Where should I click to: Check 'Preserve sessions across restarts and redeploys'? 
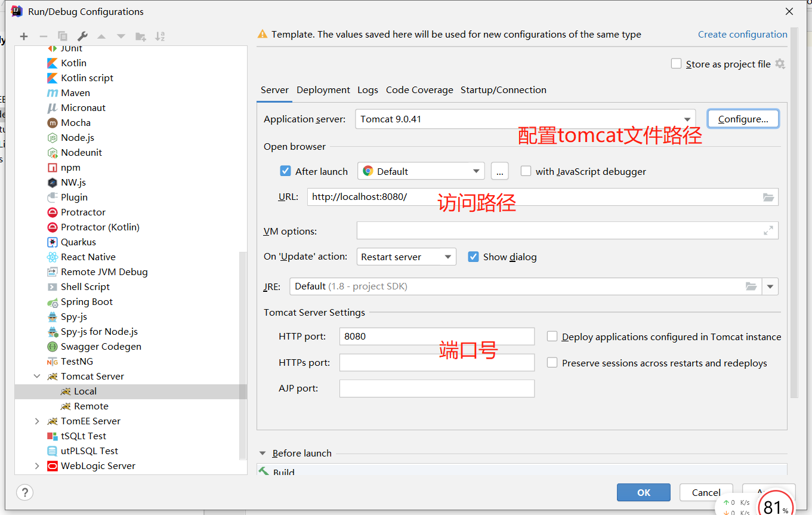pyautogui.click(x=552, y=362)
